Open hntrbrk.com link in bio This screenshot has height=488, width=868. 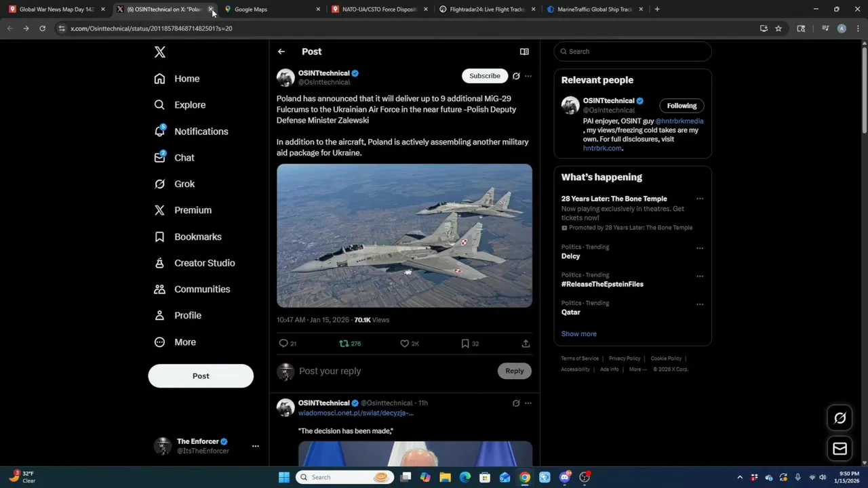coord(602,148)
